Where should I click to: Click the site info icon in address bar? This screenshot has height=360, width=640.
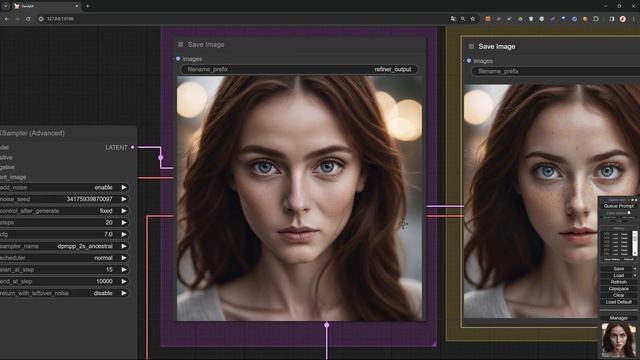pos(41,19)
